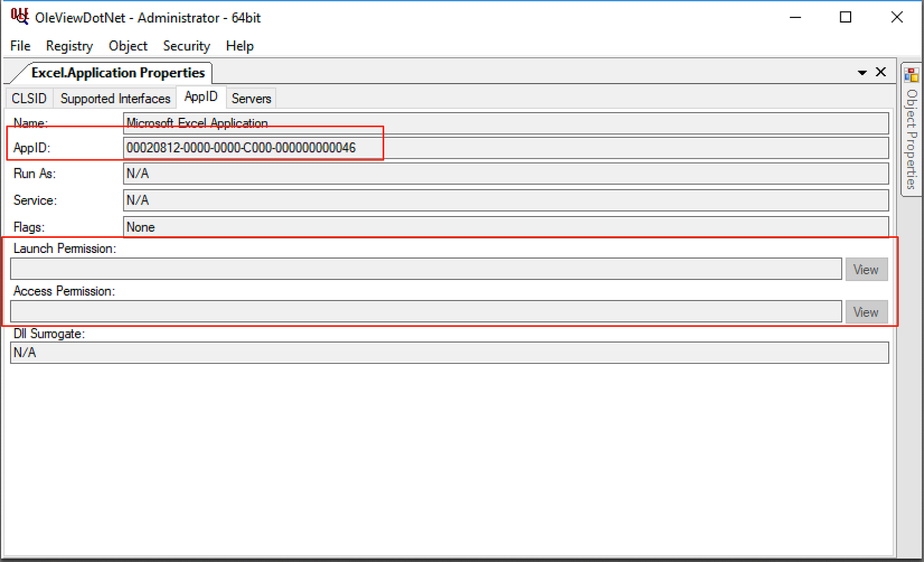924x562 pixels.
Task: View the Access Permission details
Action: (x=866, y=312)
